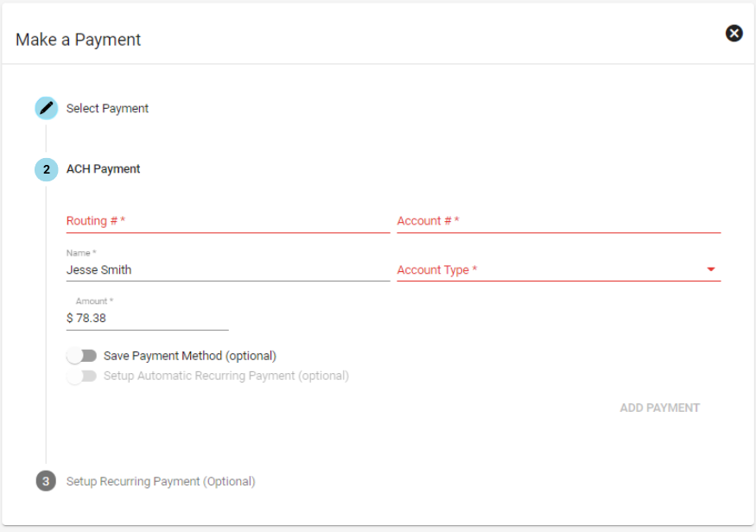
Task: Click the Amount * field label
Action: (94, 301)
